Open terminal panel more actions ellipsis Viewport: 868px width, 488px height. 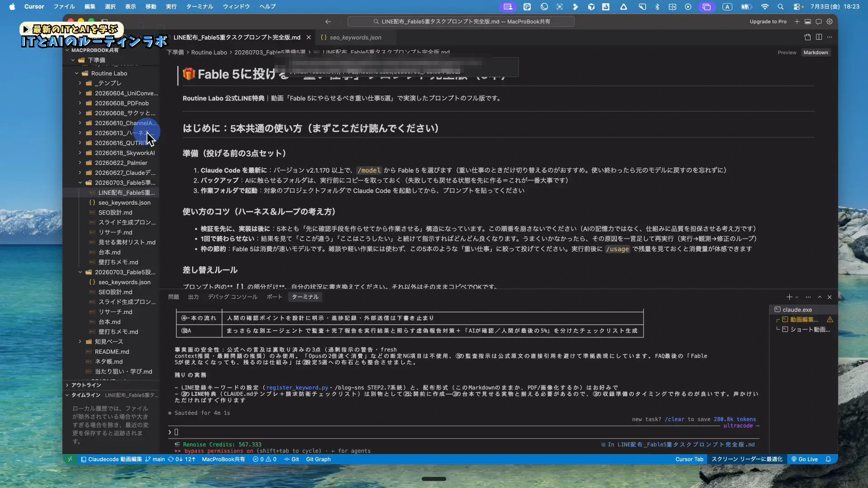808,297
